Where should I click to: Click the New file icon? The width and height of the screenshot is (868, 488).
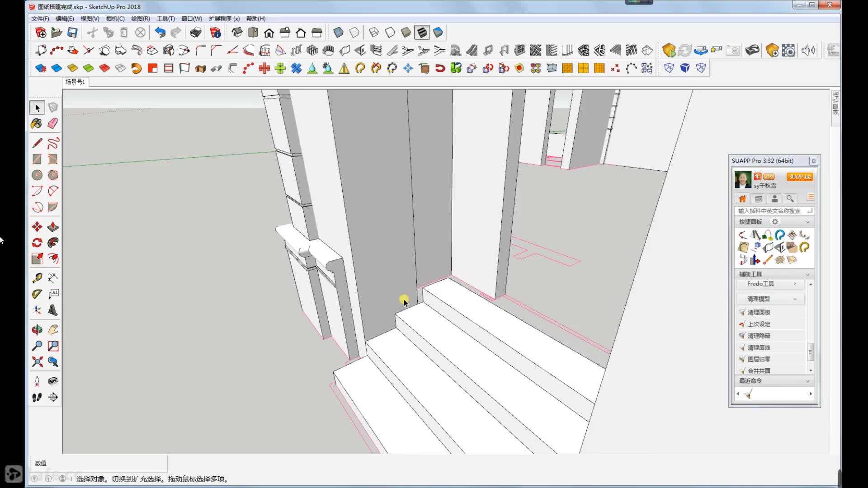41,33
